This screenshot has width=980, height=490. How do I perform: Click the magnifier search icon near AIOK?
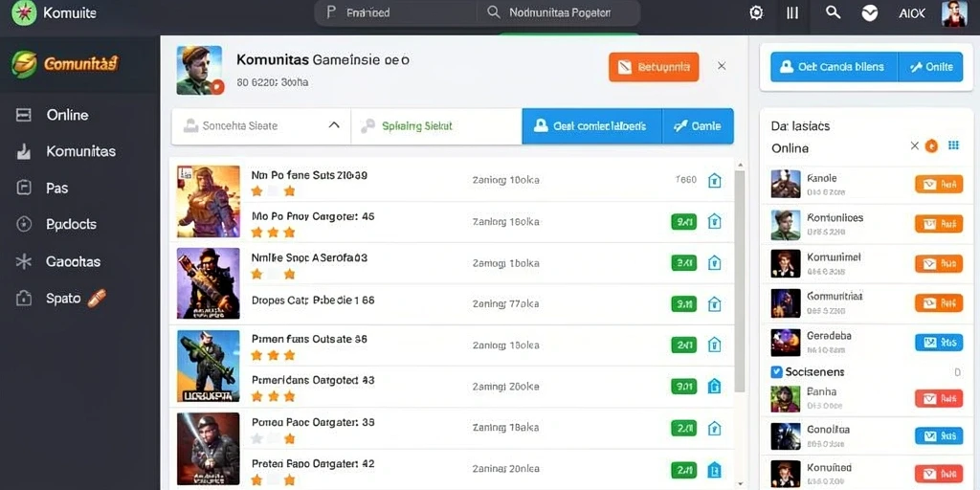[833, 12]
